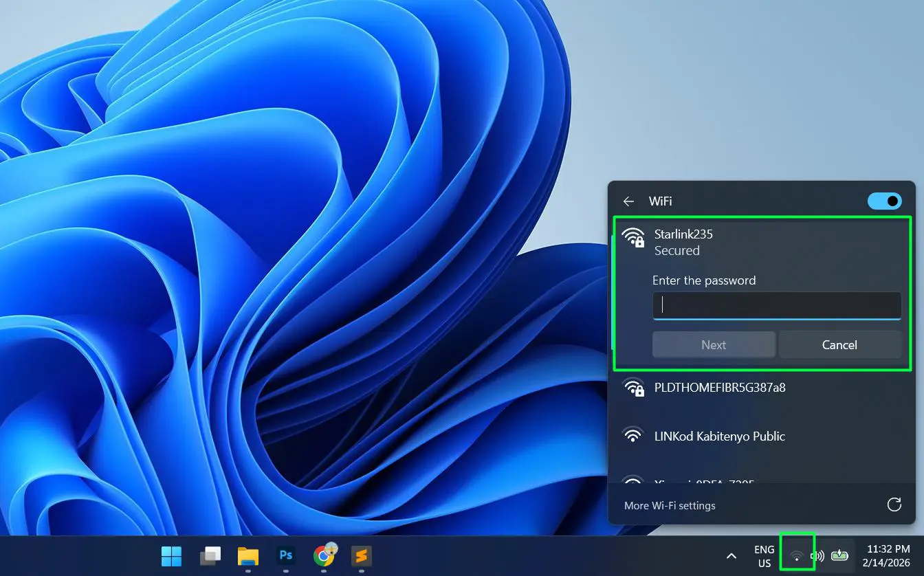Click Next to connect to Starlink235

point(713,344)
